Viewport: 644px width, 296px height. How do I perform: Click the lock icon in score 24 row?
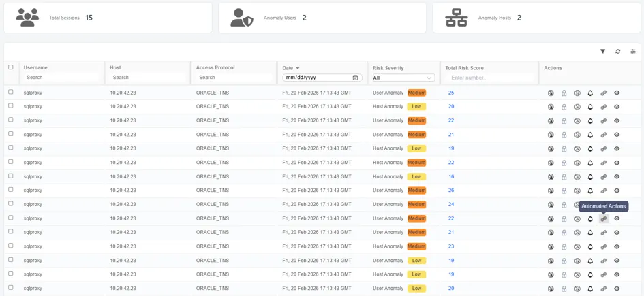(x=564, y=205)
